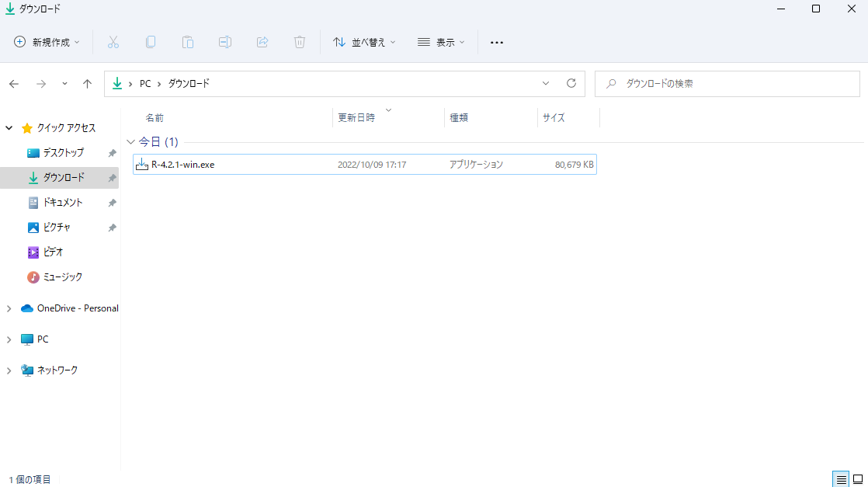Click the Copy icon in toolbar
The height and width of the screenshot is (487, 868).
151,42
